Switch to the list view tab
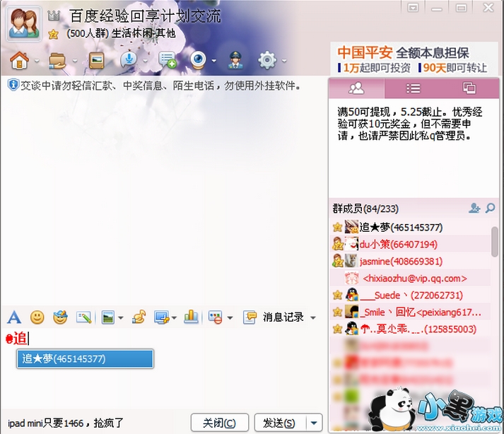This screenshot has width=504, height=434. click(413, 88)
